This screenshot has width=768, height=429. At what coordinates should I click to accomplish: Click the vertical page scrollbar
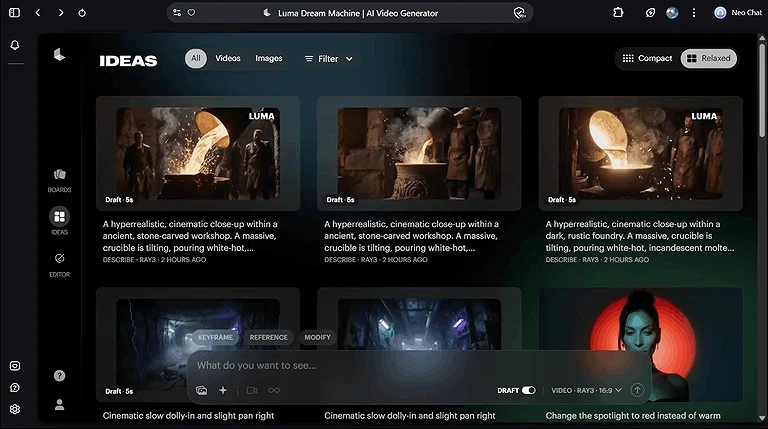tap(762, 90)
